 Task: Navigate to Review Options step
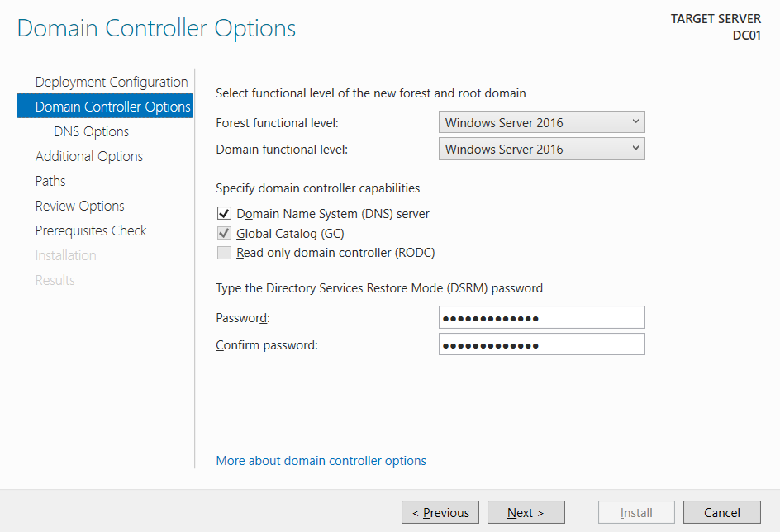coord(80,206)
